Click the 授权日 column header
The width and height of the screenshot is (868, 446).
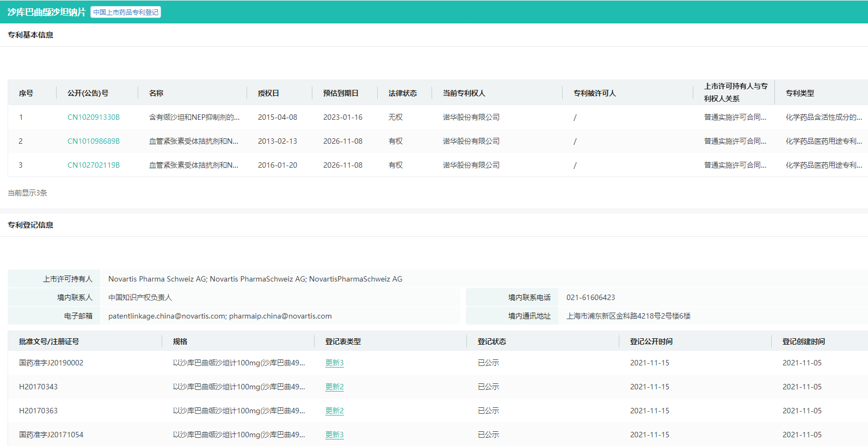click(268, 93)
